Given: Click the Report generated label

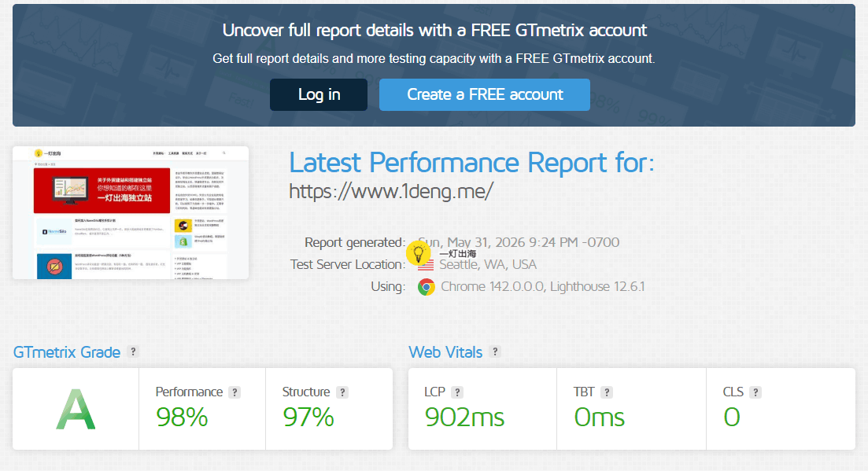Looking at the screenshot, I should click(355, 243).
